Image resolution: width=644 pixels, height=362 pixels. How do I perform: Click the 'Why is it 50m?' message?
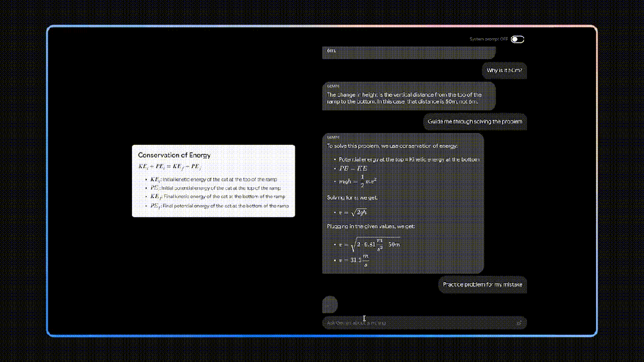(x=504, y=70)
